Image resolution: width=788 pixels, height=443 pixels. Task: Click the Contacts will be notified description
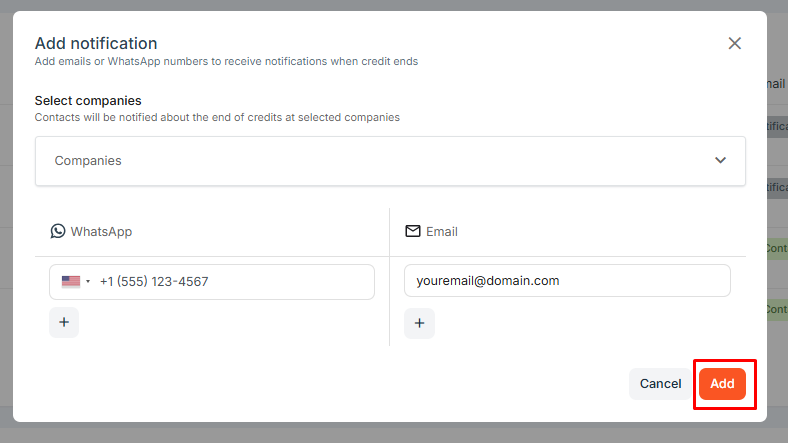[217, 117]
